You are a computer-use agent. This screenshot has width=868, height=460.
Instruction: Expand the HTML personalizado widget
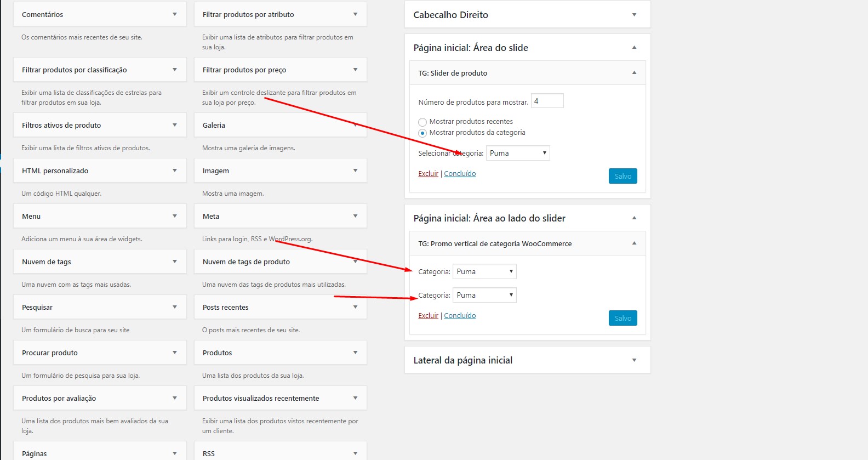(x=100, y=171)
